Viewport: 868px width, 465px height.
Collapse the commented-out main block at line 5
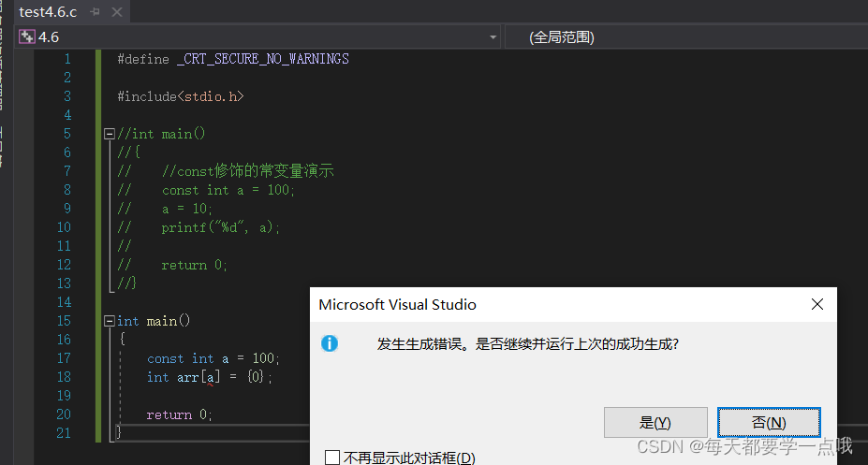point(109,134)
